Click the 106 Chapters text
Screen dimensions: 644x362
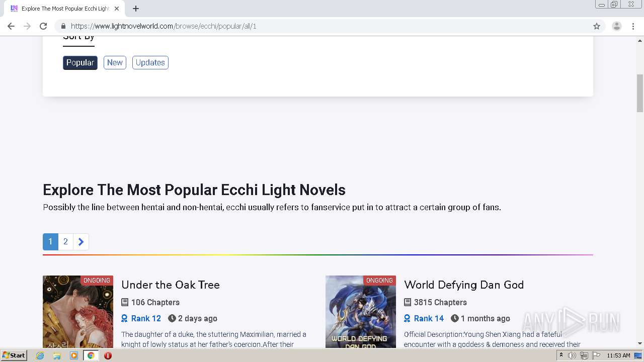coord(155,302)
